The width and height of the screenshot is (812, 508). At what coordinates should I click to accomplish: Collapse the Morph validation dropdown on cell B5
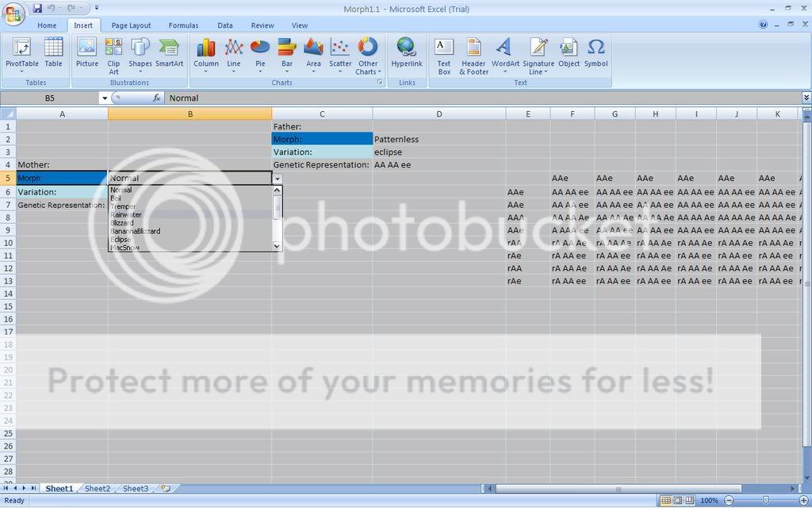click(277, 179)
